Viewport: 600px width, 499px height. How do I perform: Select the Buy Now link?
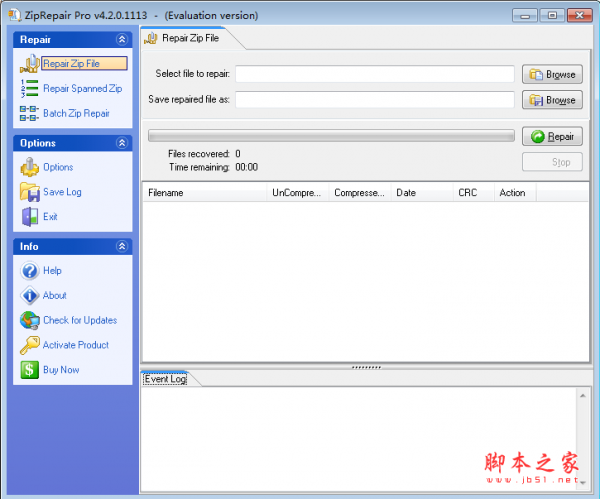click(x=61, y=370)
